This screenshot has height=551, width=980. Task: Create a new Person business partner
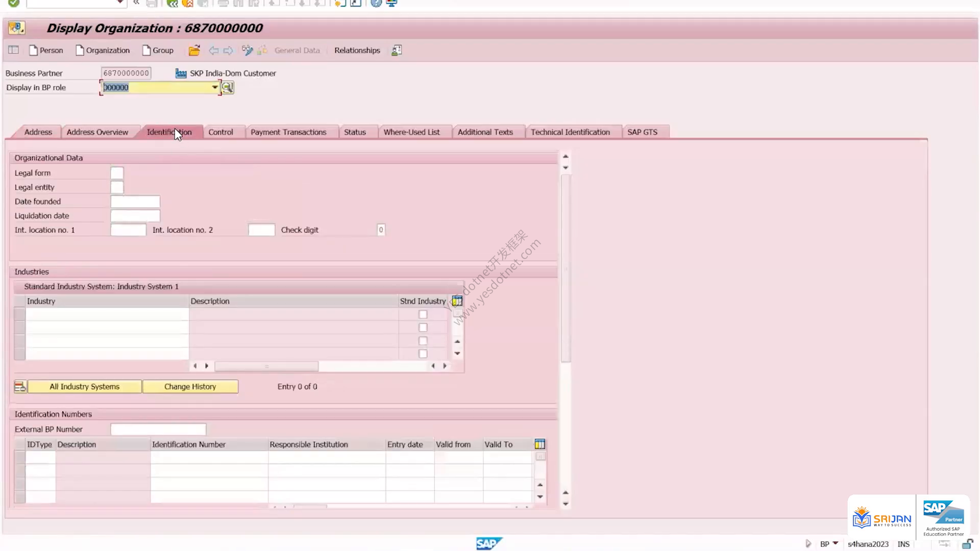pyautogui.click(x=46, y=50)
